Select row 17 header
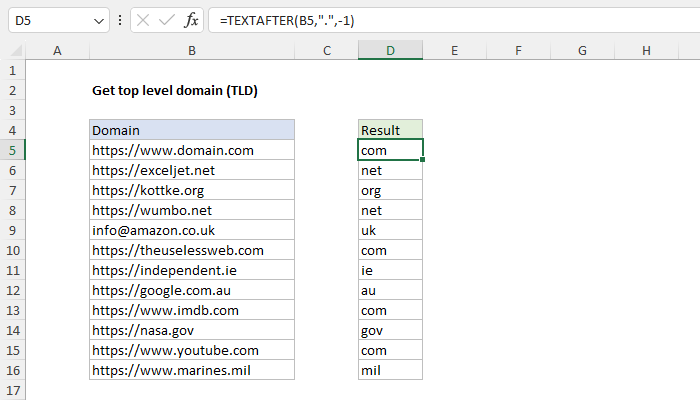Screen dimensions: 700x400 [x=12, y=390]
